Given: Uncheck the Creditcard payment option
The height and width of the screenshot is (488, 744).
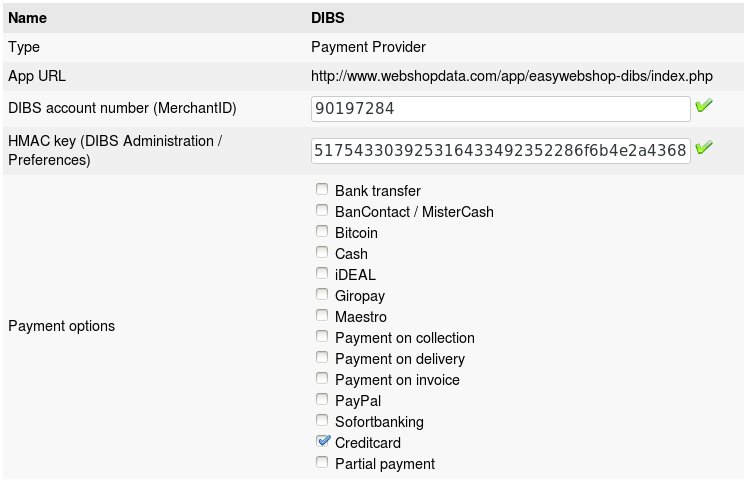Looking at the screenshot, I should click(x=322, y=441).
